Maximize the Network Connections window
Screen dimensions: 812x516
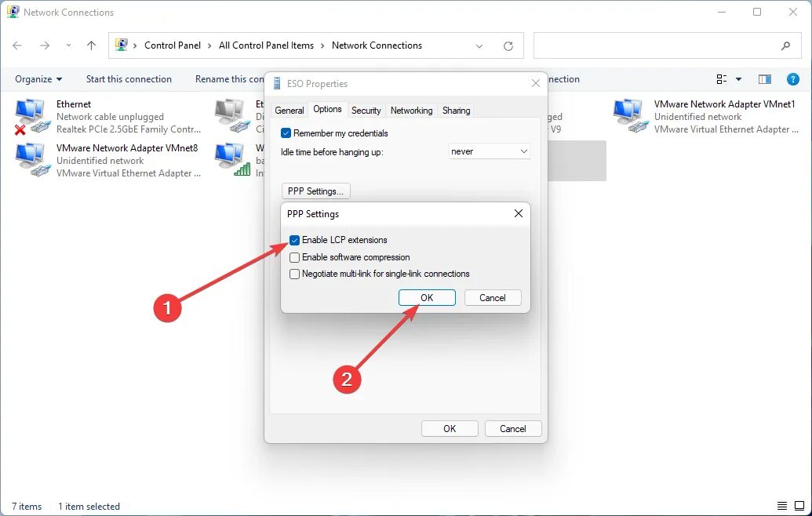pyautogui.click(x=757, y=12)
